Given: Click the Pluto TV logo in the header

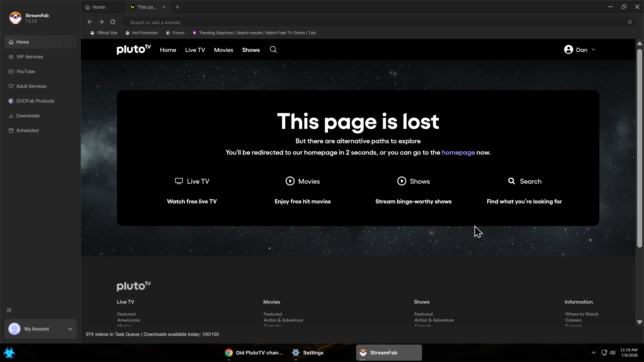Looking at the screenshot, I should [134, 49].
